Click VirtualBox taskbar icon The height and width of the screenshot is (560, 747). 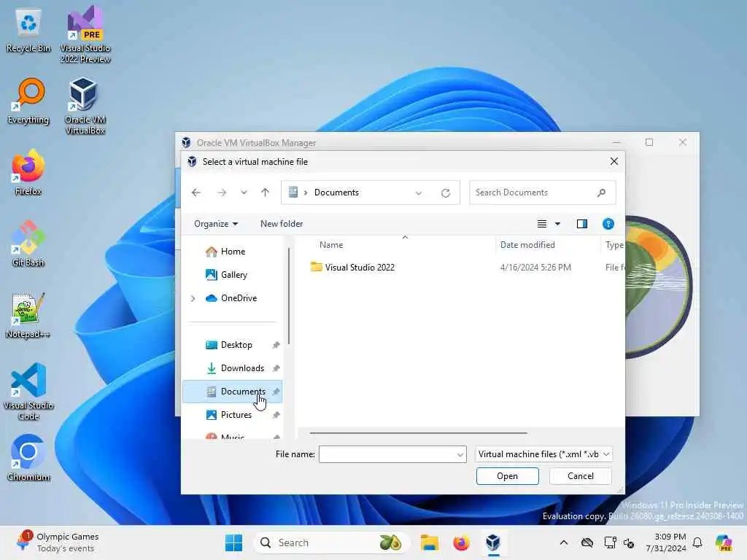click(x=493, y=542)
